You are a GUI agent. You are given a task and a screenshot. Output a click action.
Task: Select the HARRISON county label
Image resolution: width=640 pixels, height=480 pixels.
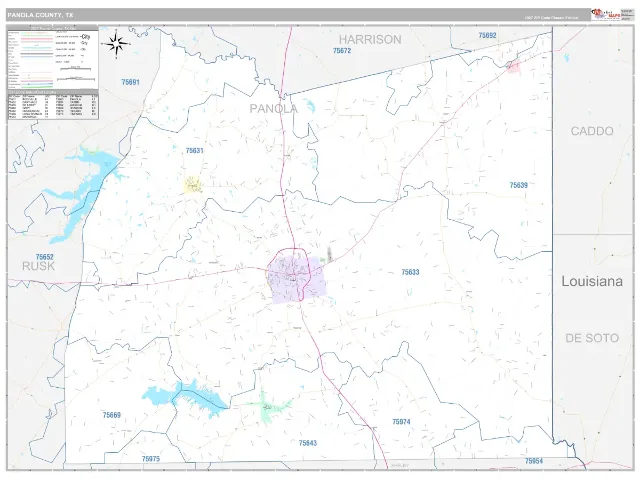(370, 40)
